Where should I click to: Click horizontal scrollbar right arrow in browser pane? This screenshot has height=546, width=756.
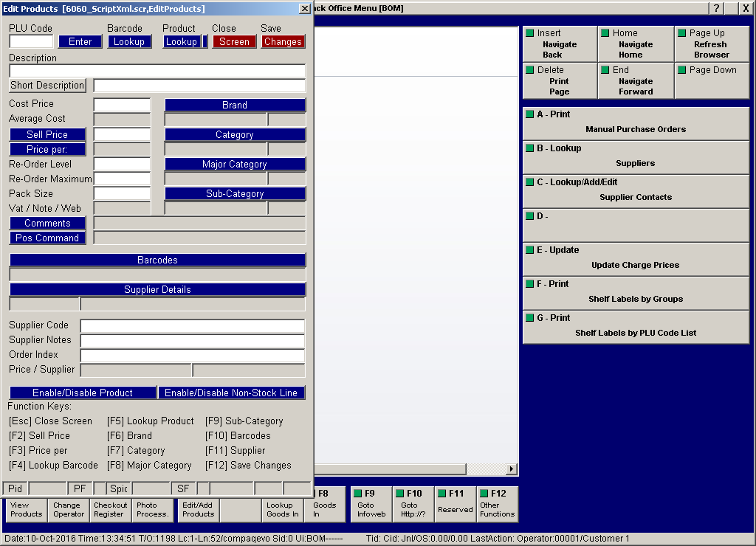511,469
